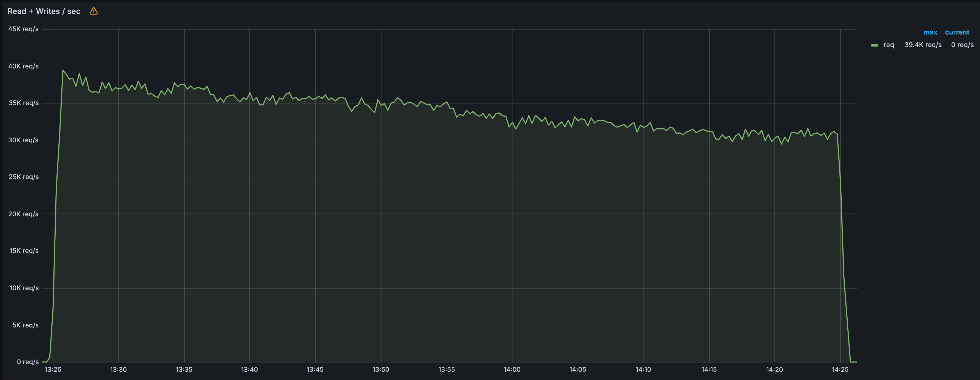
Task: Open the 'Read + Writes / sec' panel title
Action: pos(44,11)
